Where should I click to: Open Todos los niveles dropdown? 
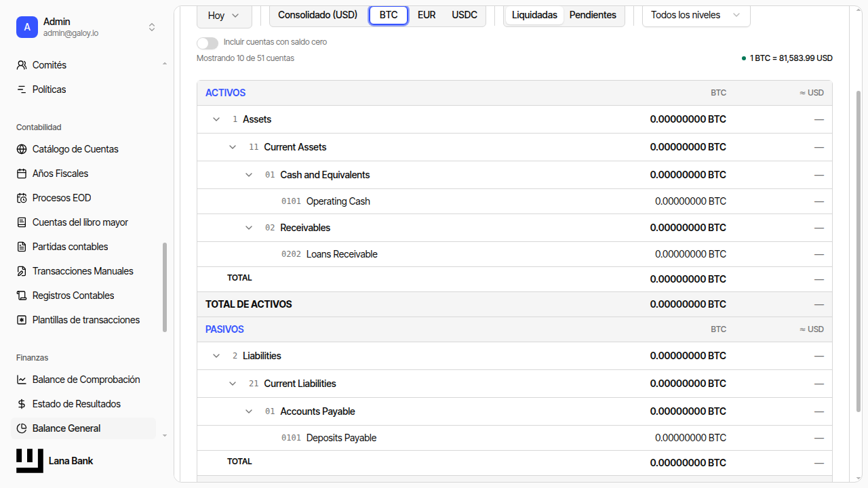(x=696, y=15)
